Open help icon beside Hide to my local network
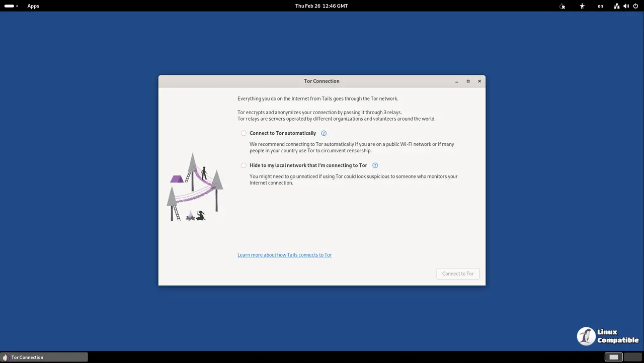644x363 pixels. (x=375, y=165)
